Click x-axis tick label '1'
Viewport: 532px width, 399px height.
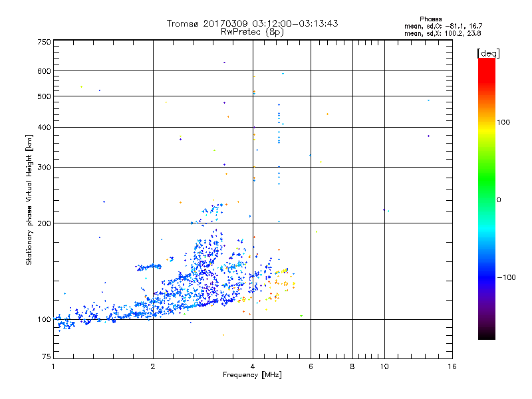tap(53, 366)
